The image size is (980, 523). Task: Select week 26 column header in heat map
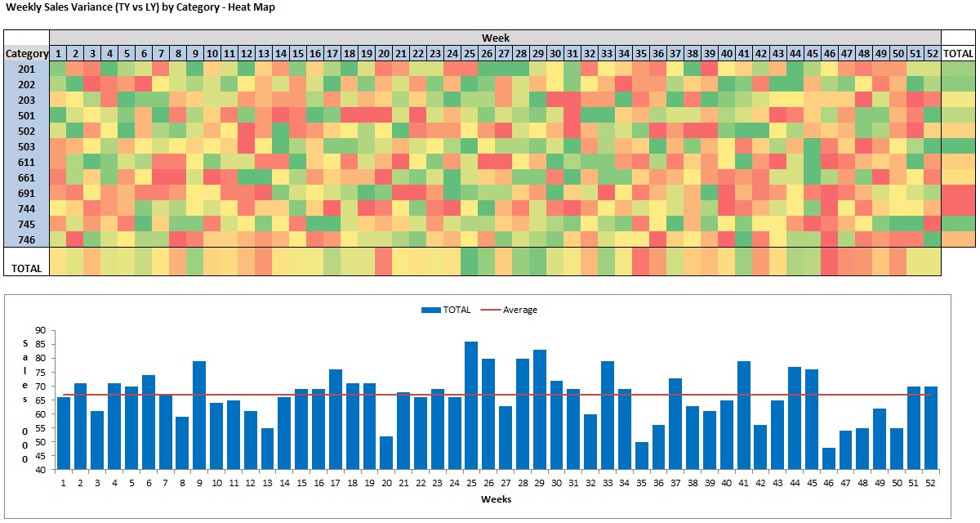(x=487, y=54)
